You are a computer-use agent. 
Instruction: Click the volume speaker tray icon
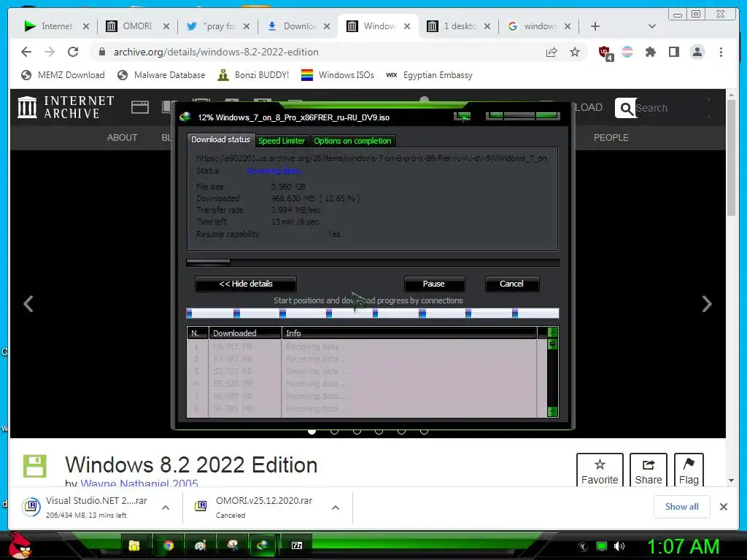[619, 546]
